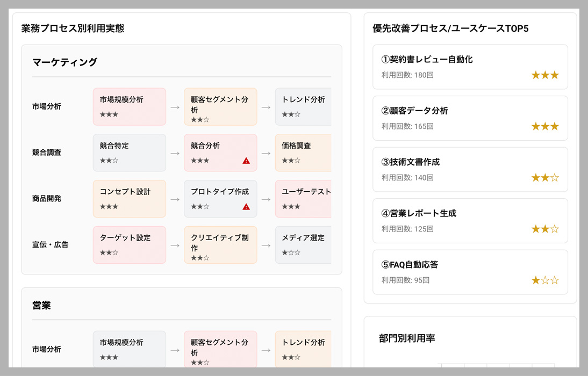Screen dimensions: 588x376
Task: Click the gold stars for 契約書レビュー自動化
Action: tap(545, 75)
